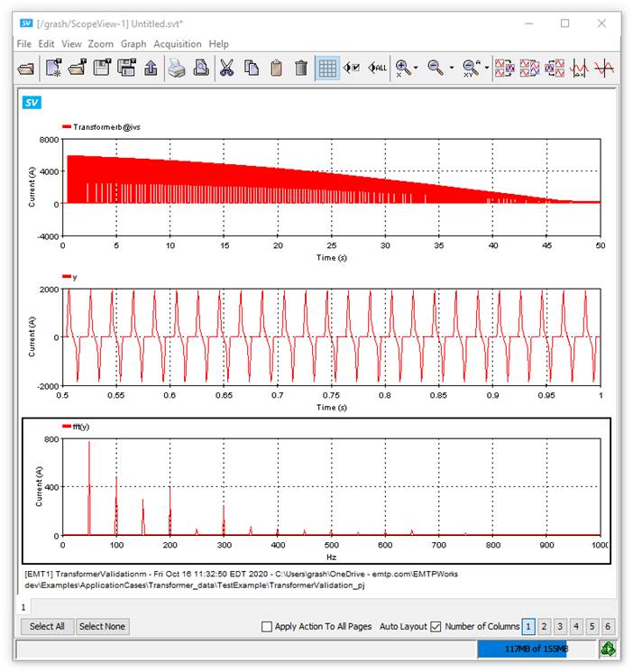The image size is (633, 672).
Task: Click the select ALL toolbar icon
Action: (378, 68)
